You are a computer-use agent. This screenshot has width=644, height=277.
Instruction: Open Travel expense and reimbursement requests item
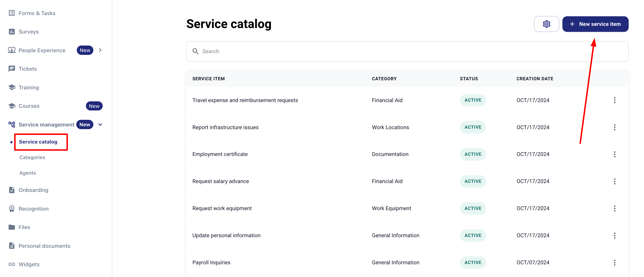pyautogui.click(x=245, y=100)
